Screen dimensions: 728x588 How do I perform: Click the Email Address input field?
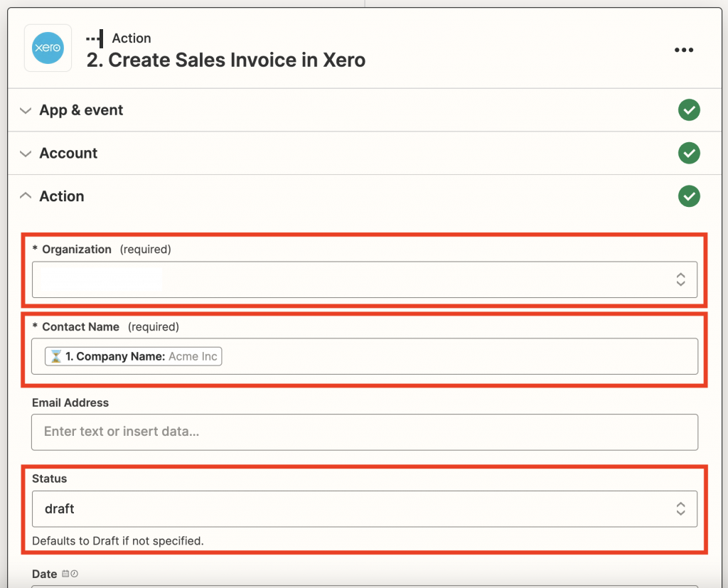365,432
